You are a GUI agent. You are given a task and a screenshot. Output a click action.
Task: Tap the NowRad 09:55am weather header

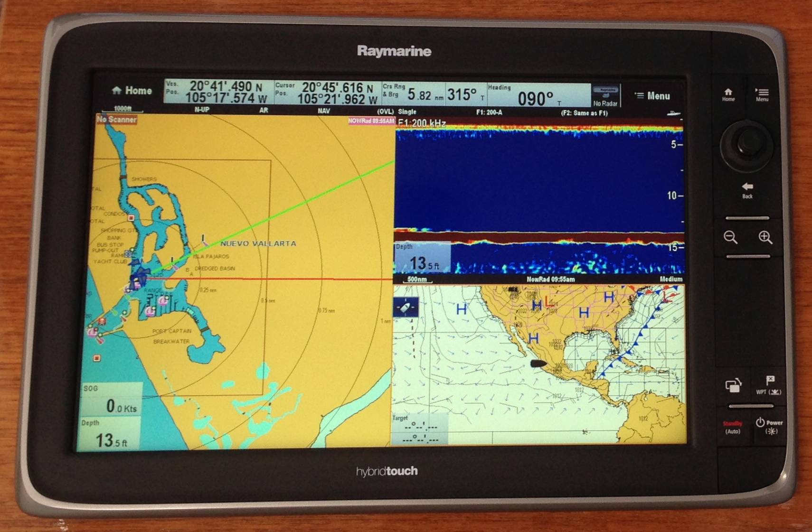(x=551, y=279)
